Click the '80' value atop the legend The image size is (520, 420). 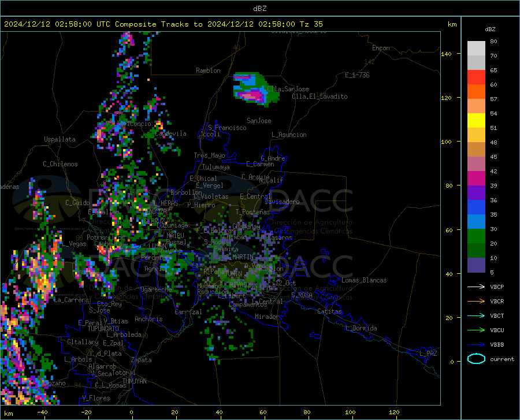pyautogui.click(x=493, y=42)
